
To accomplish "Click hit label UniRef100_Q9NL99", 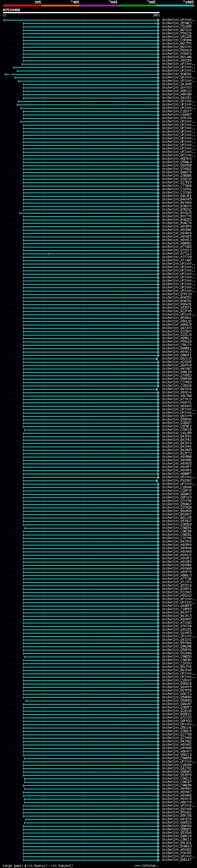I will click(176, 372).
